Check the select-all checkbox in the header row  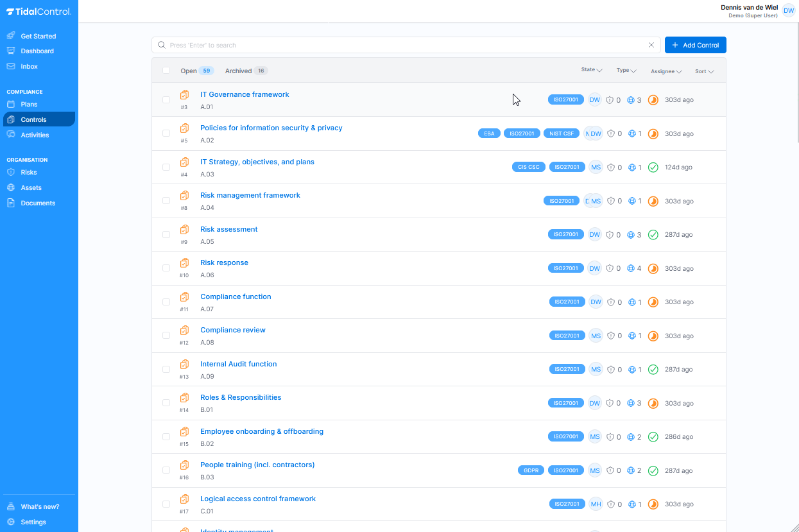[166, 71]
